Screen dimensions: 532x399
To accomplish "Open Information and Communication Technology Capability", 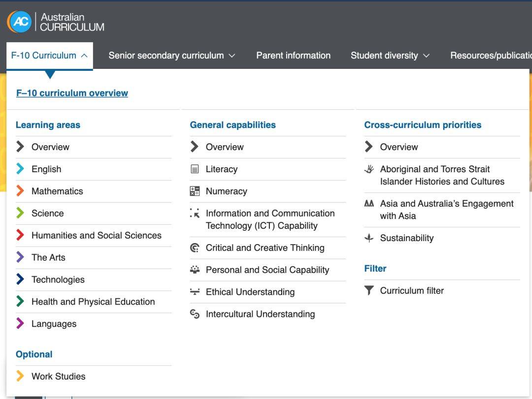I will pos(270,219).
